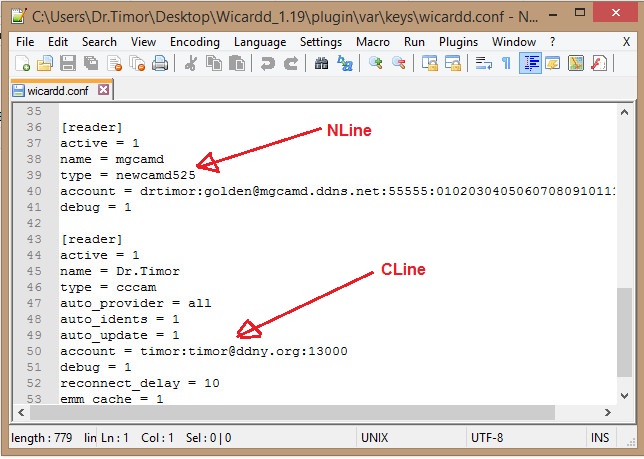
Task: Click the 'reconnect_delay = 10' line
Action: click(x=140, y=383)
